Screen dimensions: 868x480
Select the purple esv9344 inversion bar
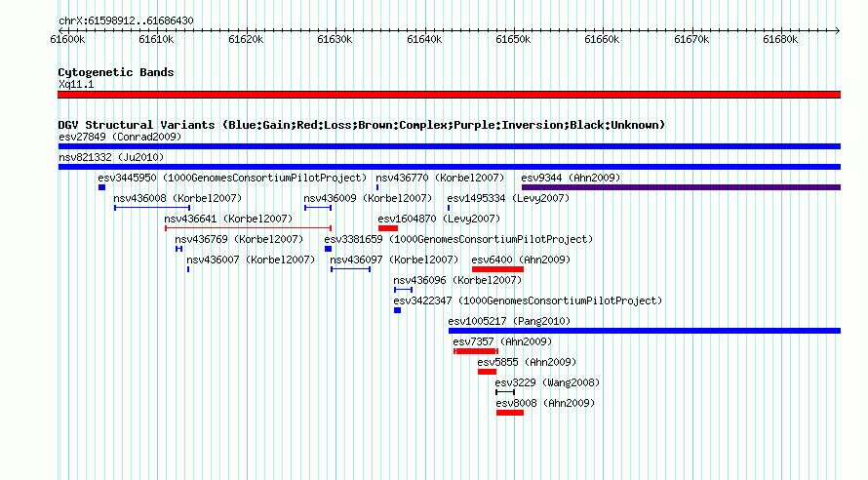[682, 187]
